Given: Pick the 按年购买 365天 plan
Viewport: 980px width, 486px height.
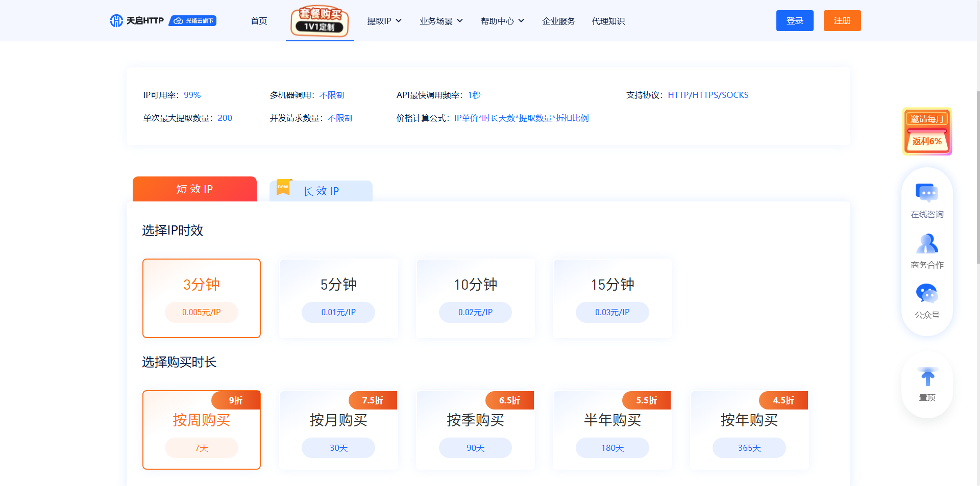Looking at the screenshot, I should 749,429.
